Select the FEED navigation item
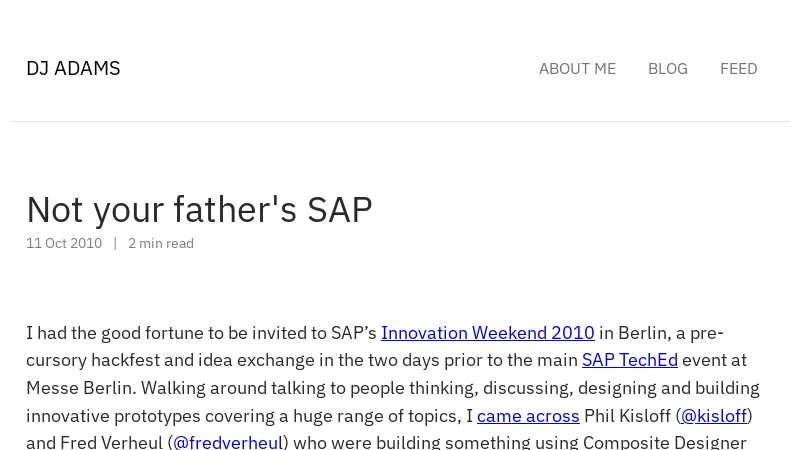This screenshot has height=450, width=800. 738,69
